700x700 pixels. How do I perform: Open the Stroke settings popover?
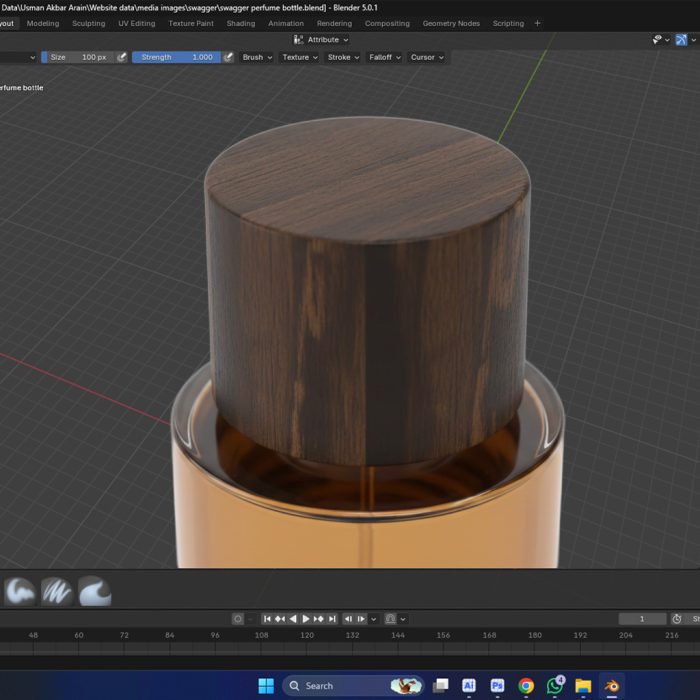(x=342, y=57)
